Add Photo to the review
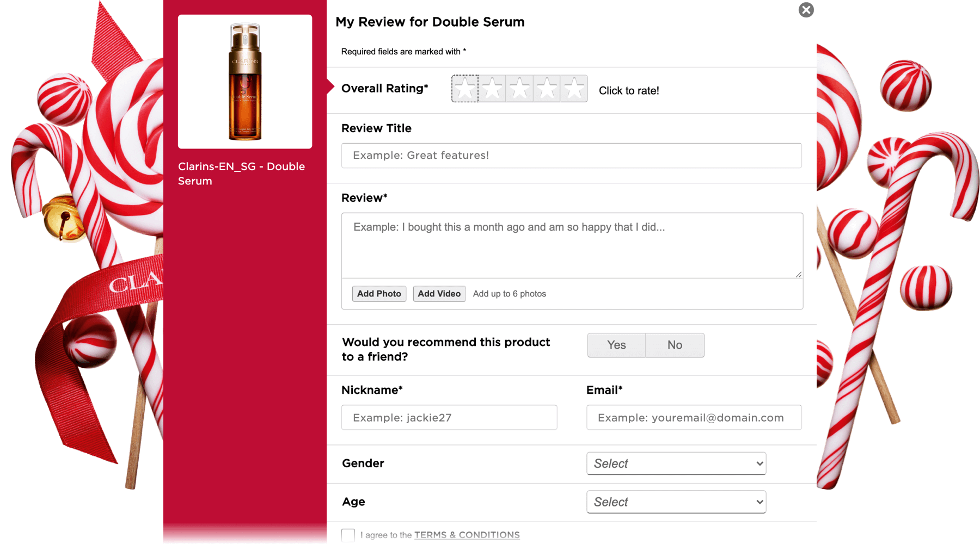The image size is (980, 544). tap(379, 294)
